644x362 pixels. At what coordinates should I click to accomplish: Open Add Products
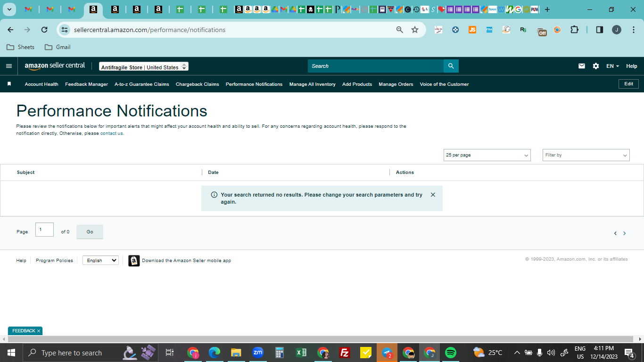(x=357, y=84)
